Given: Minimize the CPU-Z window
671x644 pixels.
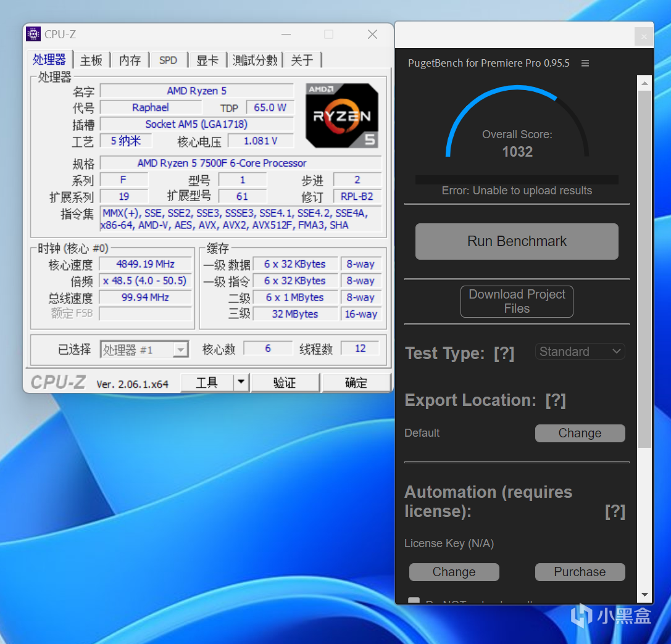Looking at the screenshot, I should (286, 34).
